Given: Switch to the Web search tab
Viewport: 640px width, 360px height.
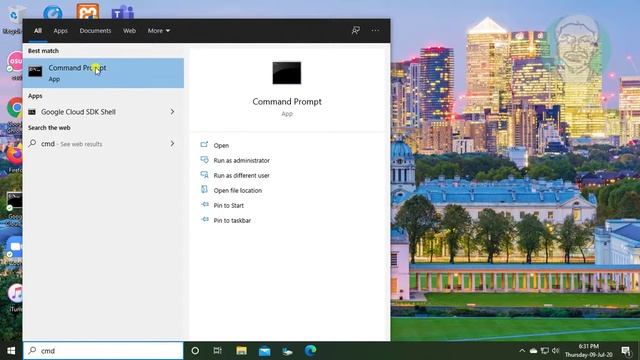Looking at the screenshot, I should [x=129, y=31].
